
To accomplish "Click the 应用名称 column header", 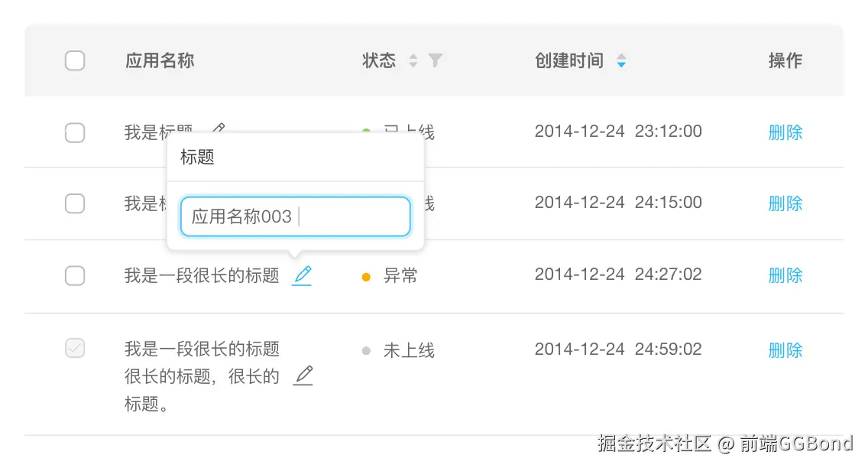I will [160, 60].
